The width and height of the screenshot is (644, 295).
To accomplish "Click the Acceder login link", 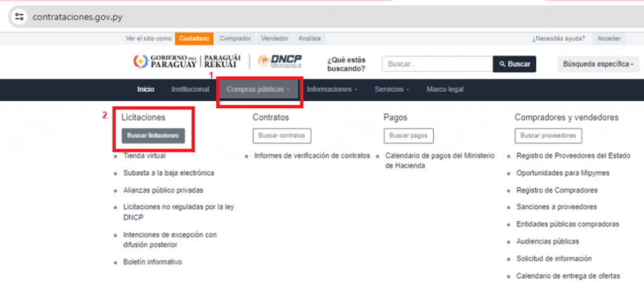I will (x=608, y=38).
